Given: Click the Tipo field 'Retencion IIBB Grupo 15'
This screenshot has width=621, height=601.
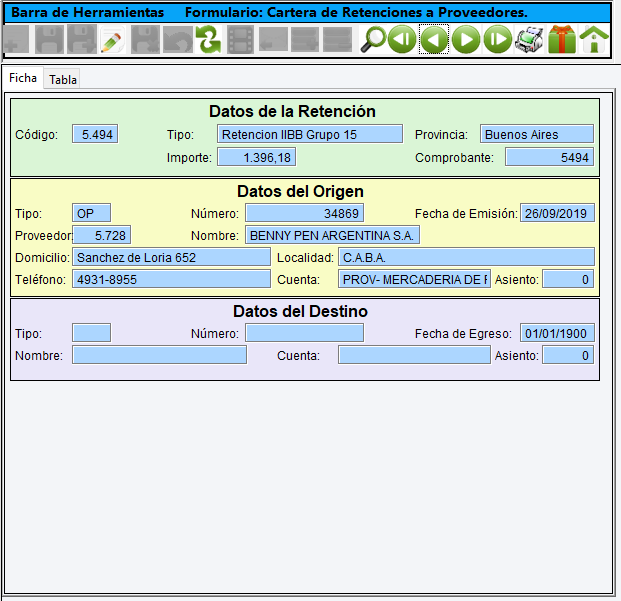Looking at the screenshot, I should pyautogui.click(x=310, y=134).
